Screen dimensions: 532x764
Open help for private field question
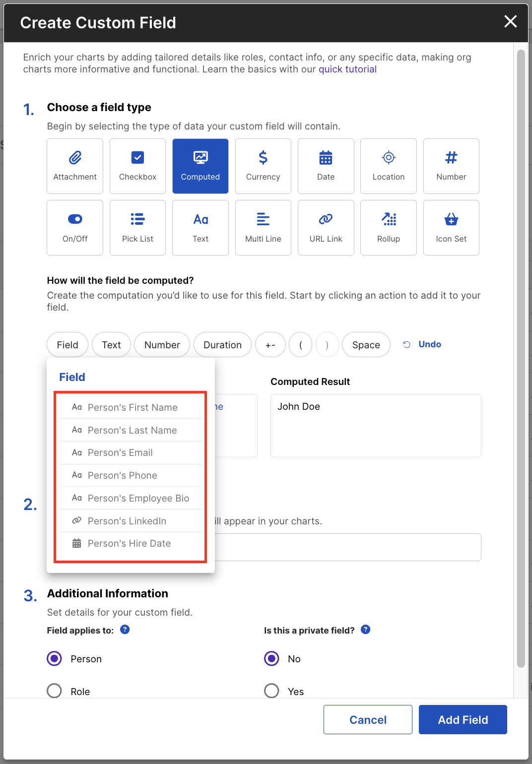tap(366, 630)
